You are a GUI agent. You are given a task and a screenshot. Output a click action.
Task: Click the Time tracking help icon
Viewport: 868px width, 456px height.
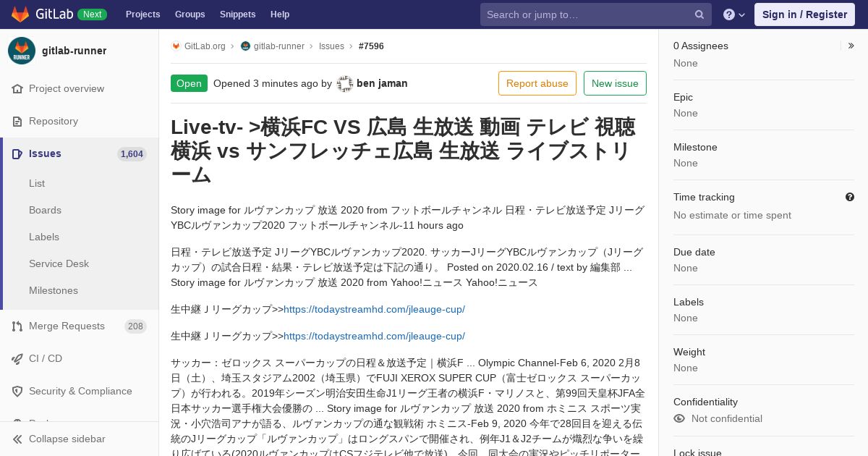(850, 197)
